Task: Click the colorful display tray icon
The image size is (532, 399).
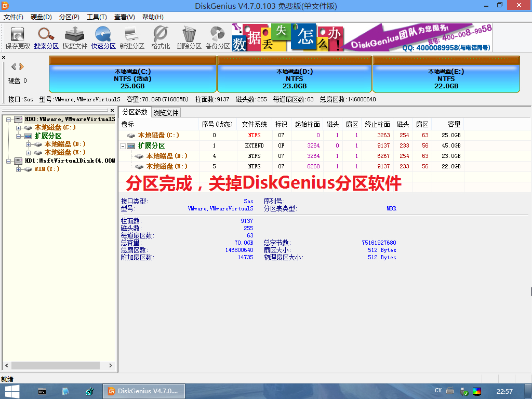Action: point(477,392)
